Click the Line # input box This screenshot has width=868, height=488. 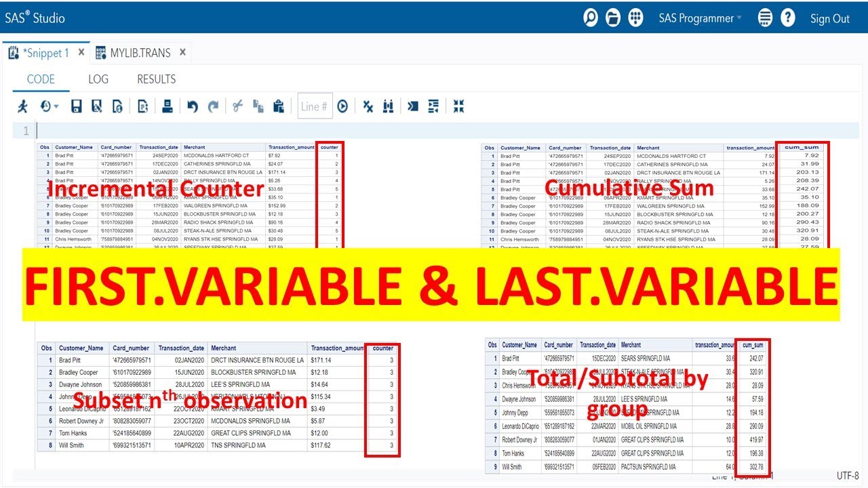click(315, 106)
